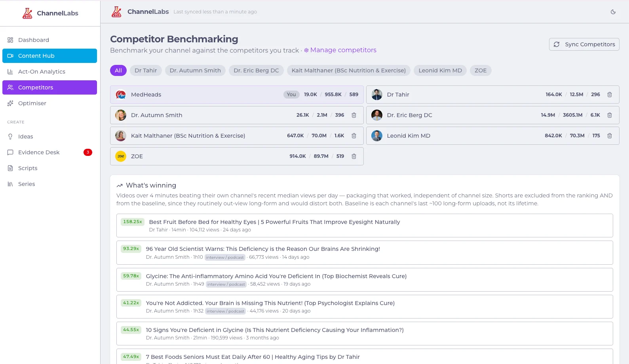Viewport: 629px width, 364px height.
Task: Click the ChannelLabs flask logo in sidebar
Action: coord(27,13)
